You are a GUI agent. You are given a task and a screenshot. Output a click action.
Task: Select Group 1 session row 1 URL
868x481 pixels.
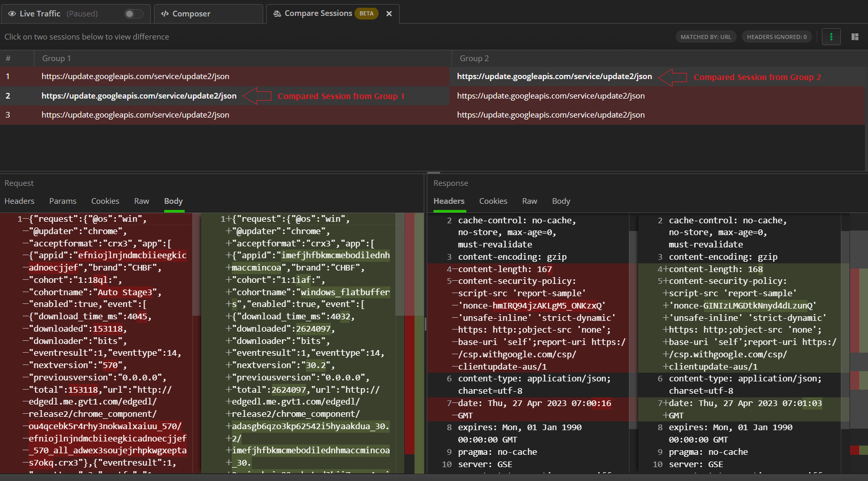tap(135, 76)
